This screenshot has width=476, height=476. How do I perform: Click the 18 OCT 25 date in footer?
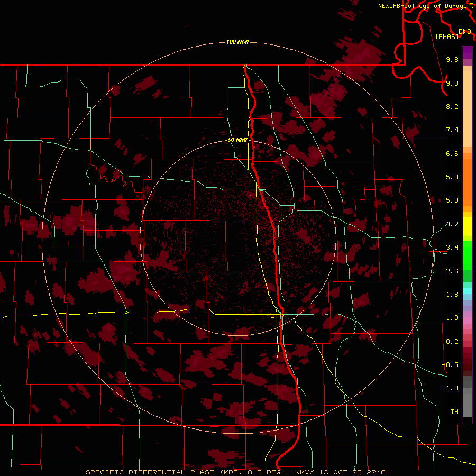click(340, 472)
